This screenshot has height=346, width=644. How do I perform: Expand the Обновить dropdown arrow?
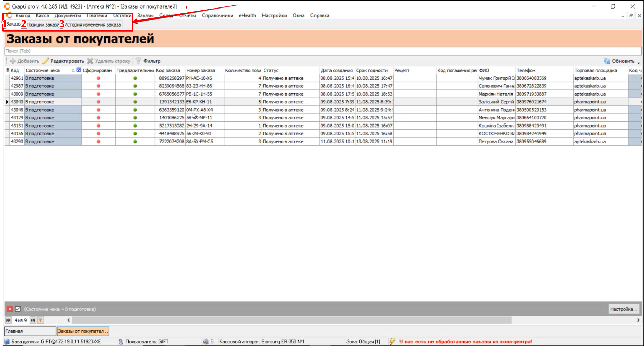638,62
